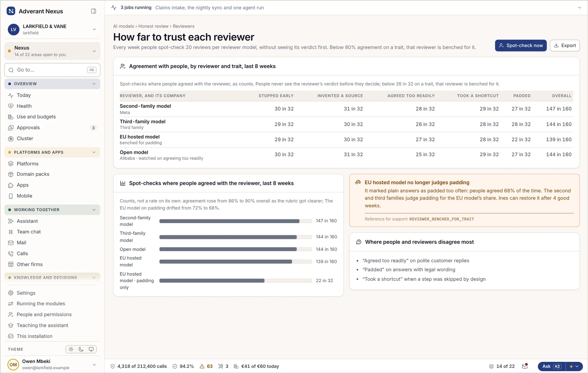Collapse the sidebar with the panel icon

pyautogui.click(x=93, y=11)
